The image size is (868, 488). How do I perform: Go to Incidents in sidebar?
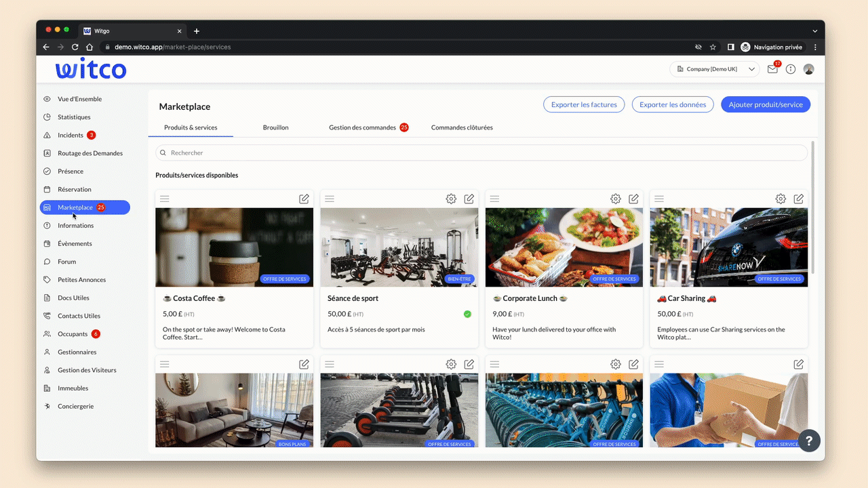tap(71, 135)
